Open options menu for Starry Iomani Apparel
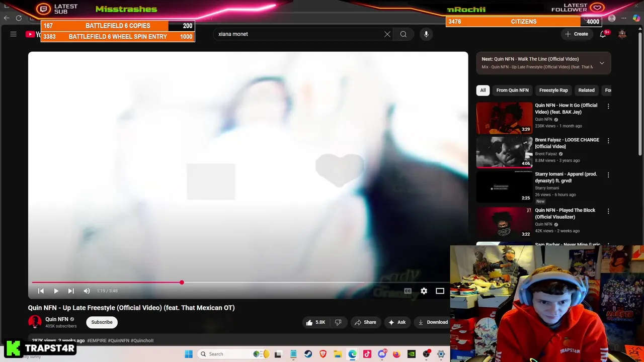 click(x=608, y=175)
